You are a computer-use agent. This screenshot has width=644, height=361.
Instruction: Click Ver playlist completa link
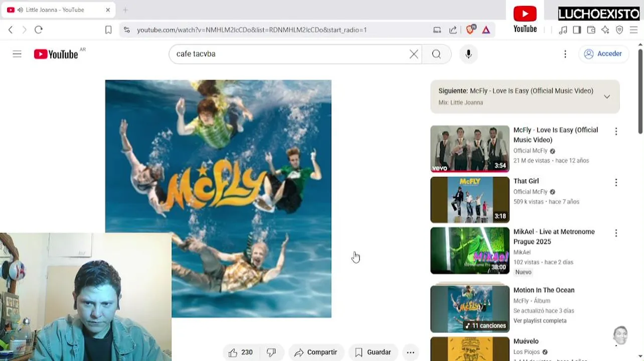pos(540,321)
